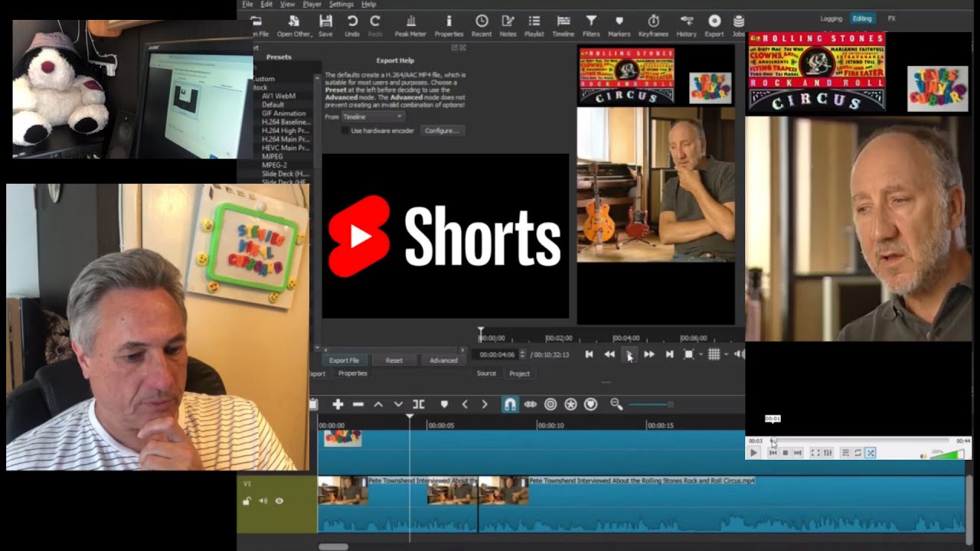Click the Advanced button
The width and height of the screenshot is (980, 551).
[x=443, y=360]
